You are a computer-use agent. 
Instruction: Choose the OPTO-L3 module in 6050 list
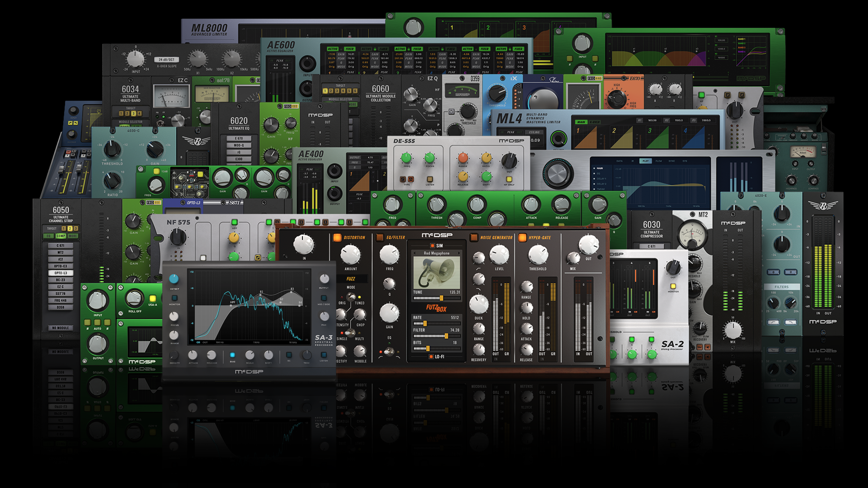(60, 273)
